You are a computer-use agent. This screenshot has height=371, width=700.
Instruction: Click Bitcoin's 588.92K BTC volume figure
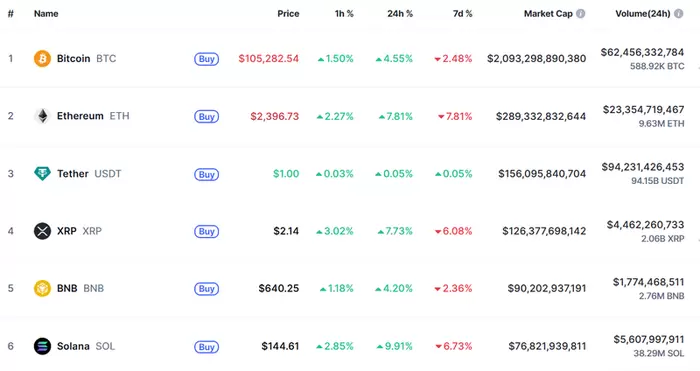pos(657,67)
